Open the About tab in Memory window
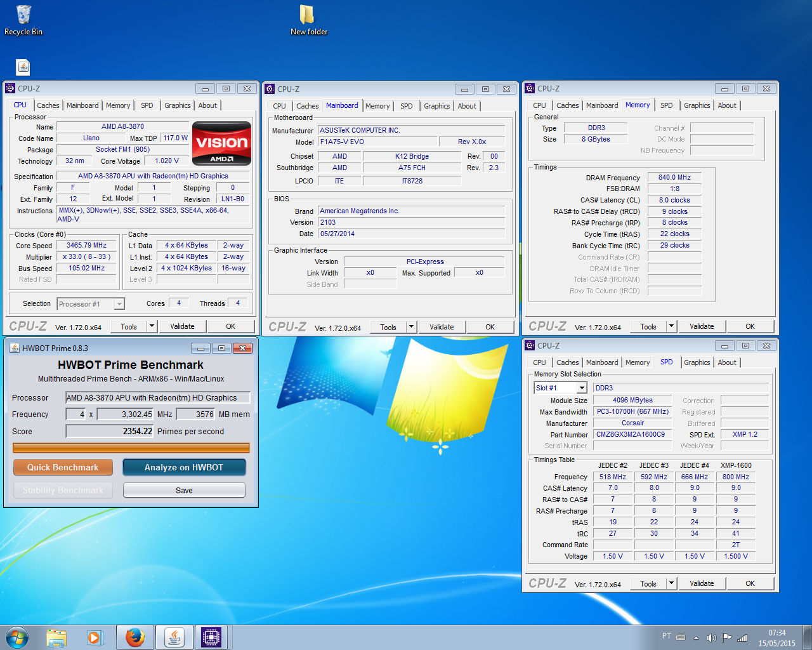812x650 pixels. (x=727, y=105)
